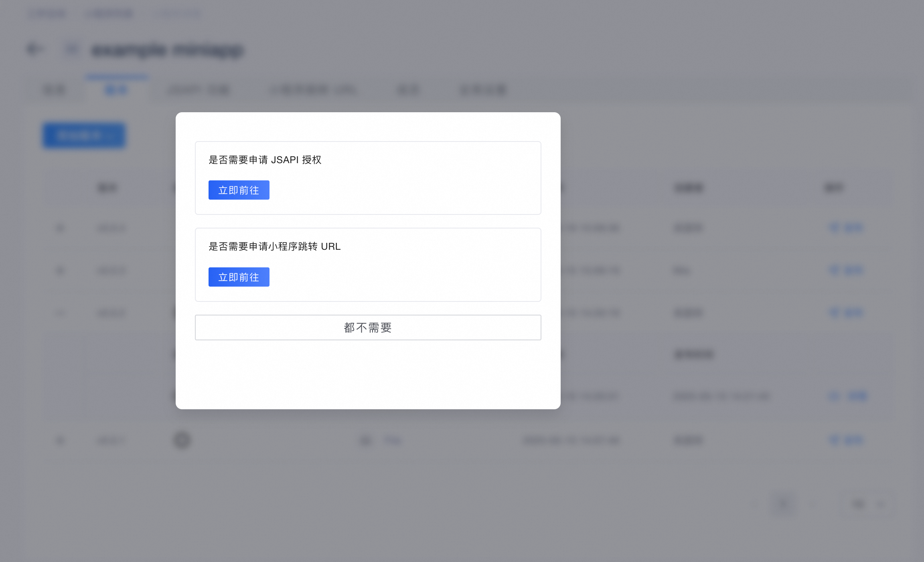Click the small app icon before the title
Screen dimensions: 924x562
[x=72, y=49]
